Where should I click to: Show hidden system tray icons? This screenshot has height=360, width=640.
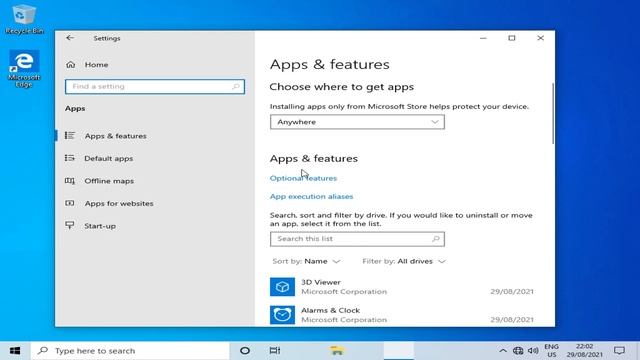(503, 351)
